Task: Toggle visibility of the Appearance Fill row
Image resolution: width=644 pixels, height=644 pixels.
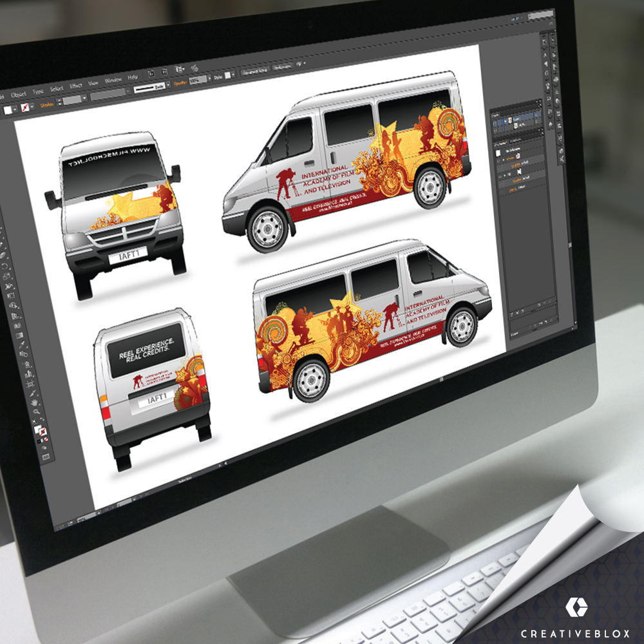Action: pyautogui.click(x=500, y=176)
